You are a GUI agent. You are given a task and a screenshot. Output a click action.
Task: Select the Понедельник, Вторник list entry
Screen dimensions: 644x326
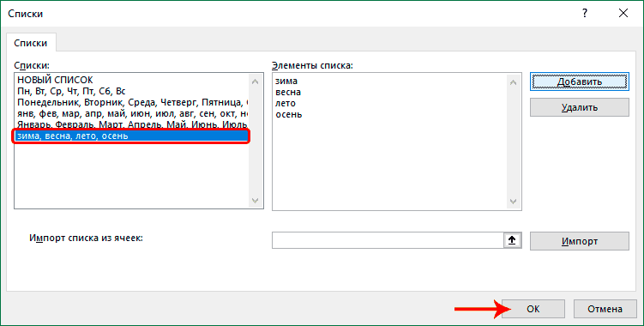(x=131, y=102)
